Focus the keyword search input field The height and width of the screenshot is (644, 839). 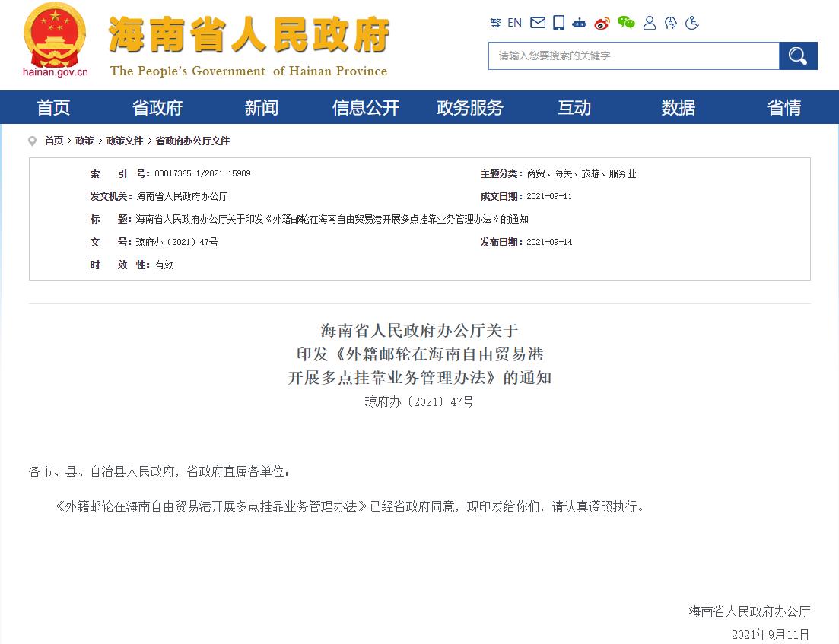click(x=633, y=56)
